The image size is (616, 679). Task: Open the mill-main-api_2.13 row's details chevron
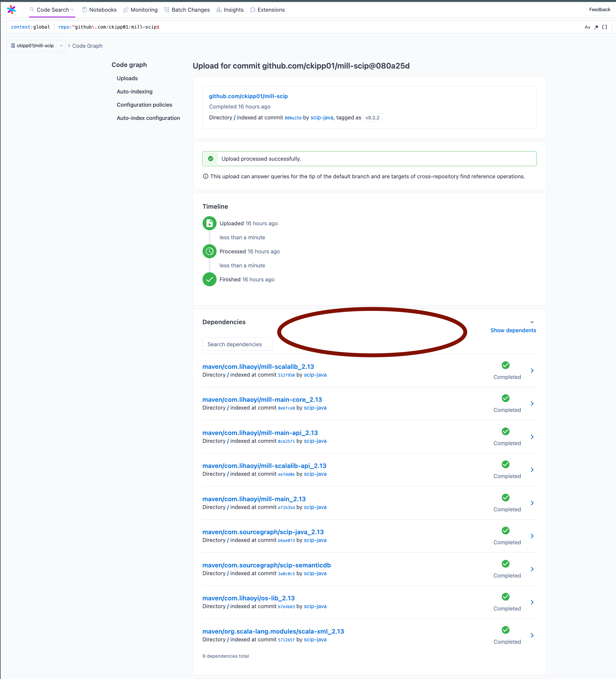(x=532, y=437)
